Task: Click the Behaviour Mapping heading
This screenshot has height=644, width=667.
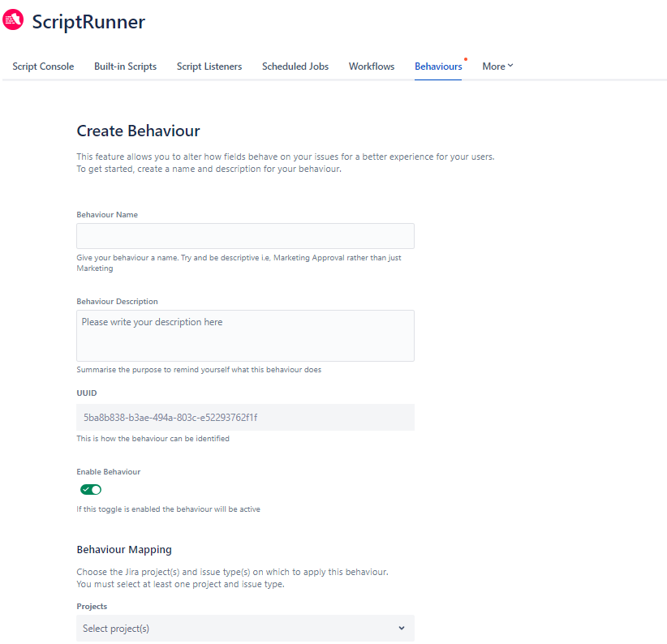Action: click(124, 550)
